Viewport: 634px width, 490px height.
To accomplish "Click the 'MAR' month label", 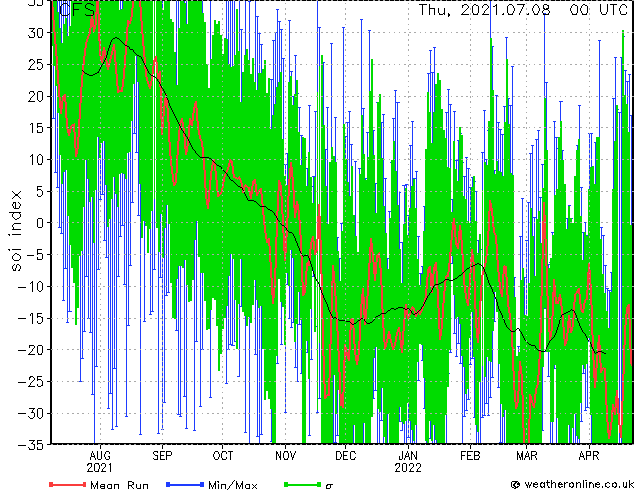I will 527,456.
